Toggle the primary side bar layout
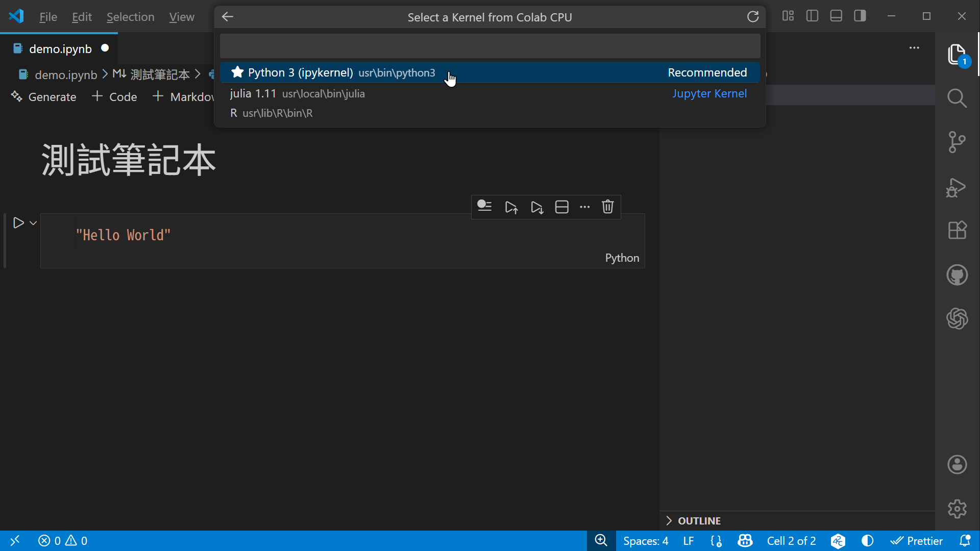The image size is (980, 551). click(812, 16)
